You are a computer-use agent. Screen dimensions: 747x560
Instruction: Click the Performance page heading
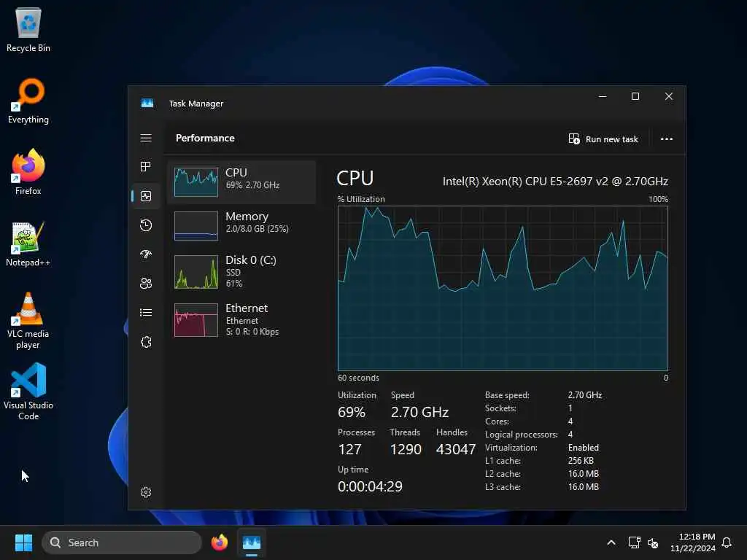pos(205,138)
